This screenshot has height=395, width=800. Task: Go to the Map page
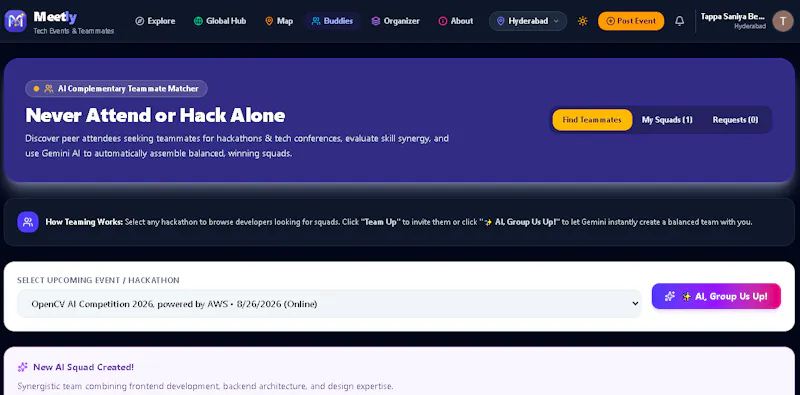click(x=279, y=21)
